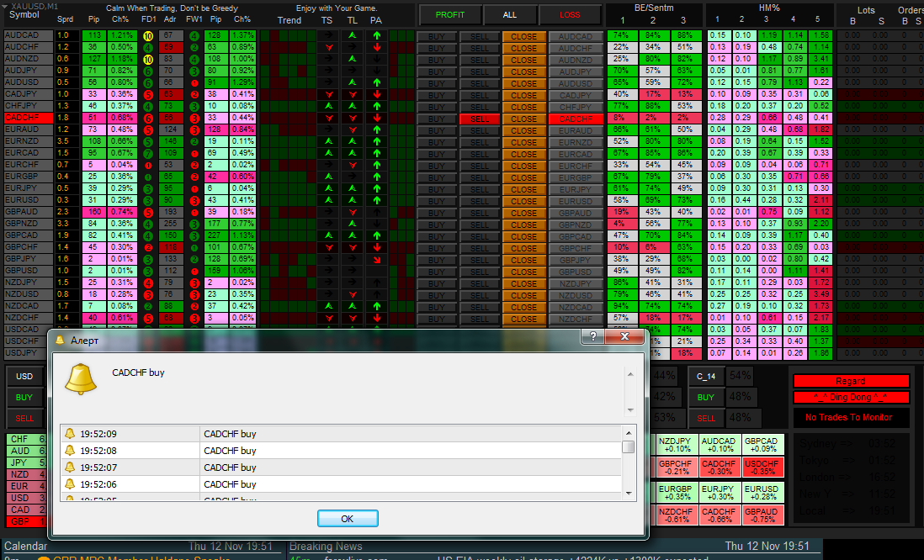
Task: Click CLOSE for the AUDCAD row
Action: (x=524, y=36)
